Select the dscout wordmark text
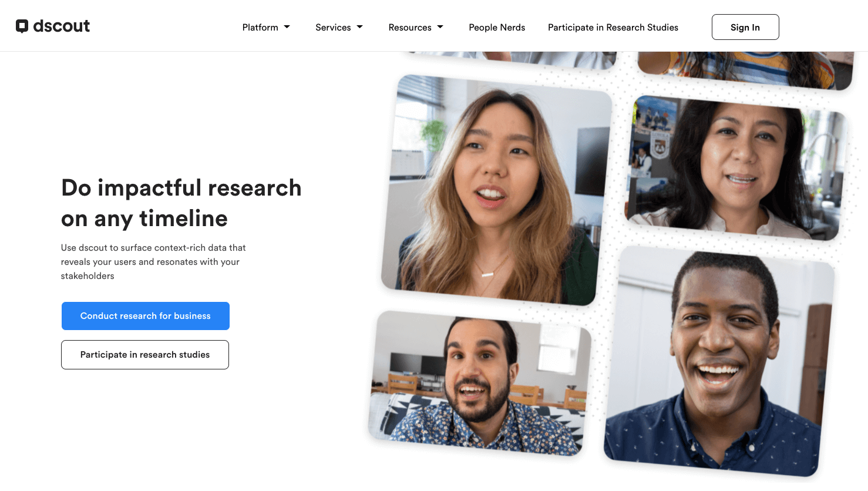868x491 pixels. point(62,26)
